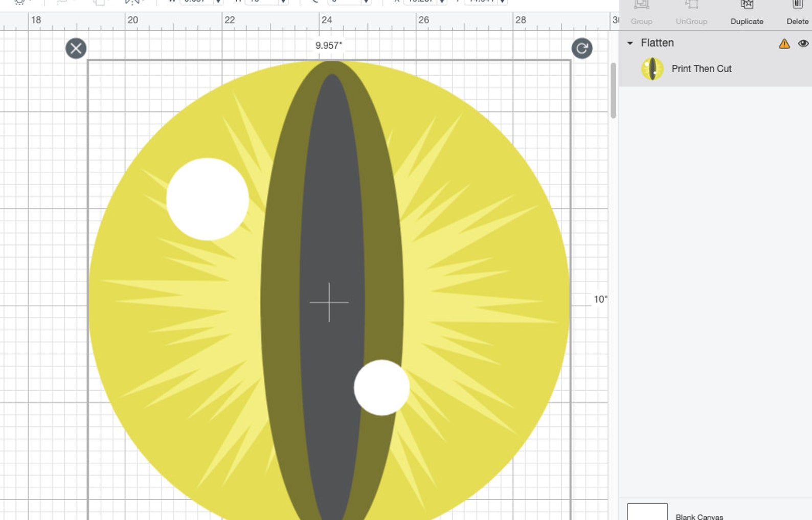Click the Group button in layers panel
Screen dimensions: 812x520
tap(641, 13)
